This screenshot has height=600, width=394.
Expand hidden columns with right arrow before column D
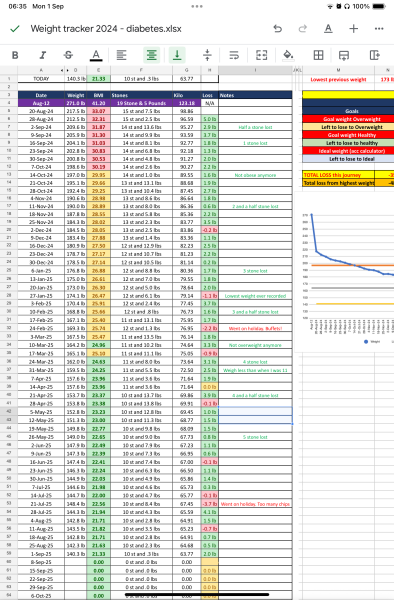[x=68, y=70]
